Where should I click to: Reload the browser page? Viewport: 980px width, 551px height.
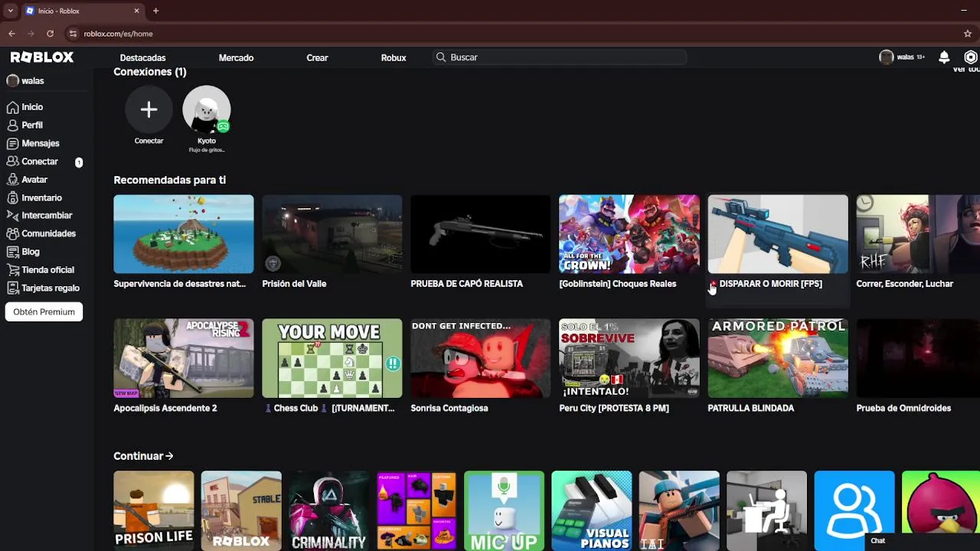pos(50,34)
